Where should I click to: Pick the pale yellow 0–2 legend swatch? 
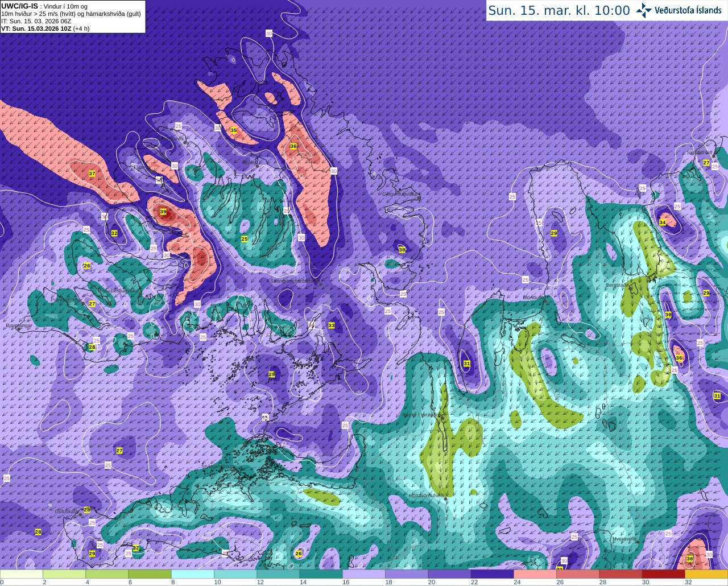click(x=22, y=574)
